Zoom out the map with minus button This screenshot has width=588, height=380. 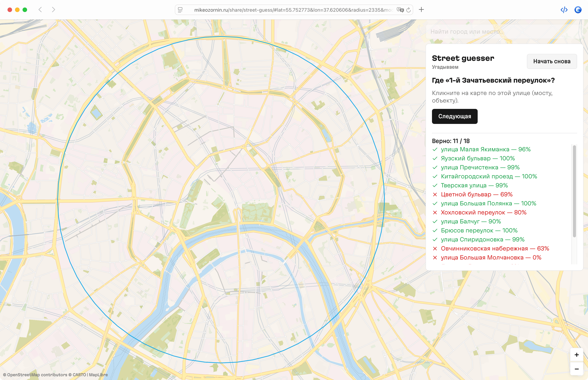pyautogui.click(x=576, y=369)
